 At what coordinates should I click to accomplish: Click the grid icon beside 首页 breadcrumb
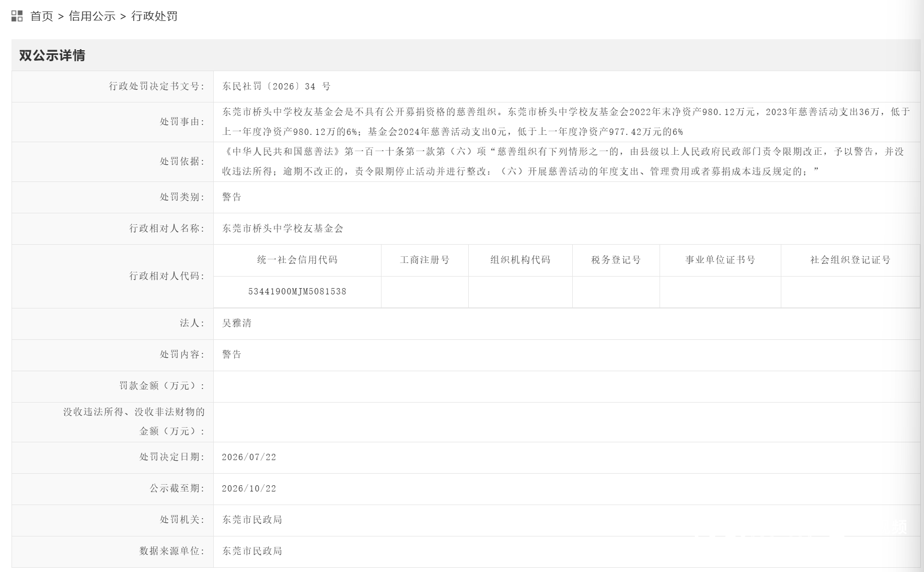pyautogui.click(x=17, y=16)
